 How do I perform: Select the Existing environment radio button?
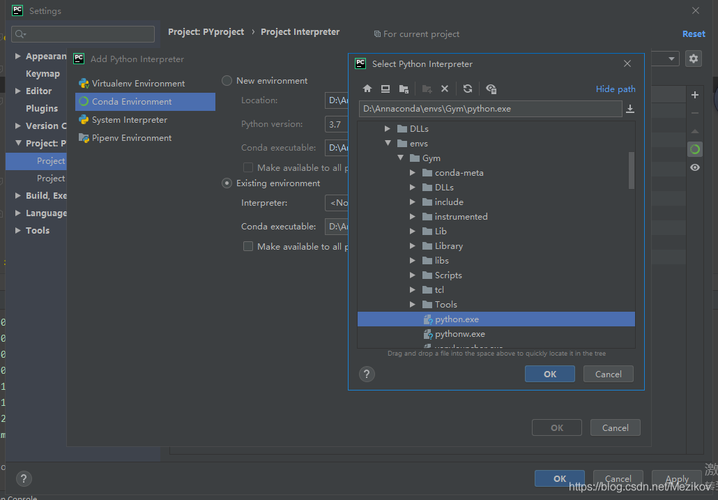pyautogui.click(x=227, y=183)
